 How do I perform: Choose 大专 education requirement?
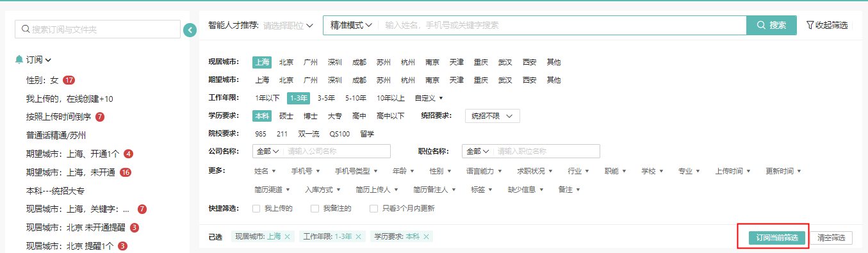[x=335, y=116]
